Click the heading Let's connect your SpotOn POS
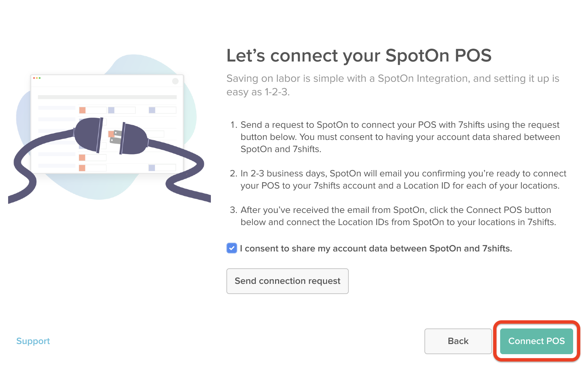 pyautogui.click(x=359, y=56)
